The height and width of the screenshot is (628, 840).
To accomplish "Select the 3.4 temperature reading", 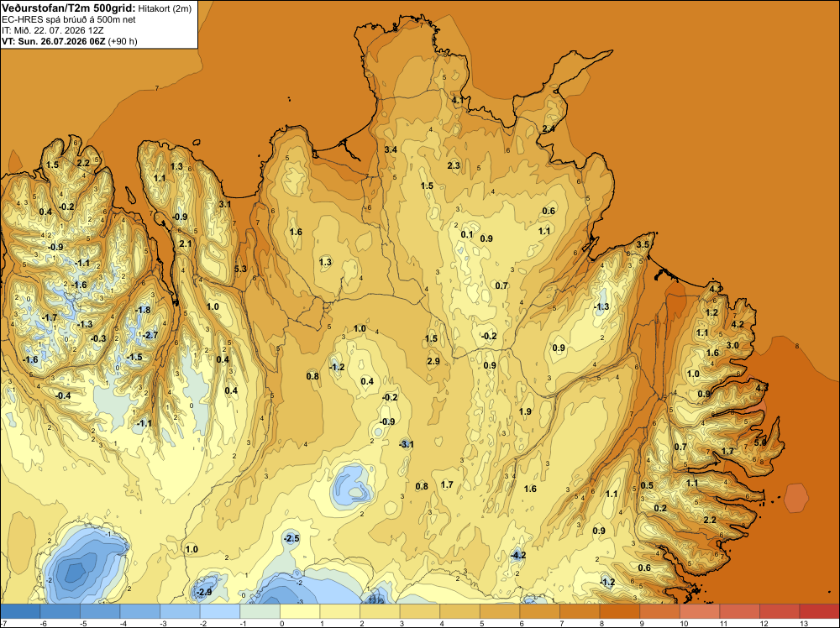I will click(391, 149).
